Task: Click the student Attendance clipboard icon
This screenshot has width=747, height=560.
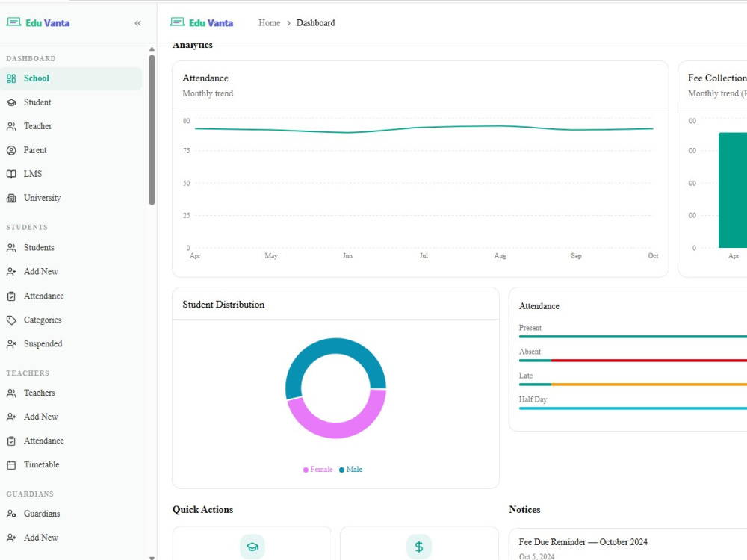Action: point(11,296)
